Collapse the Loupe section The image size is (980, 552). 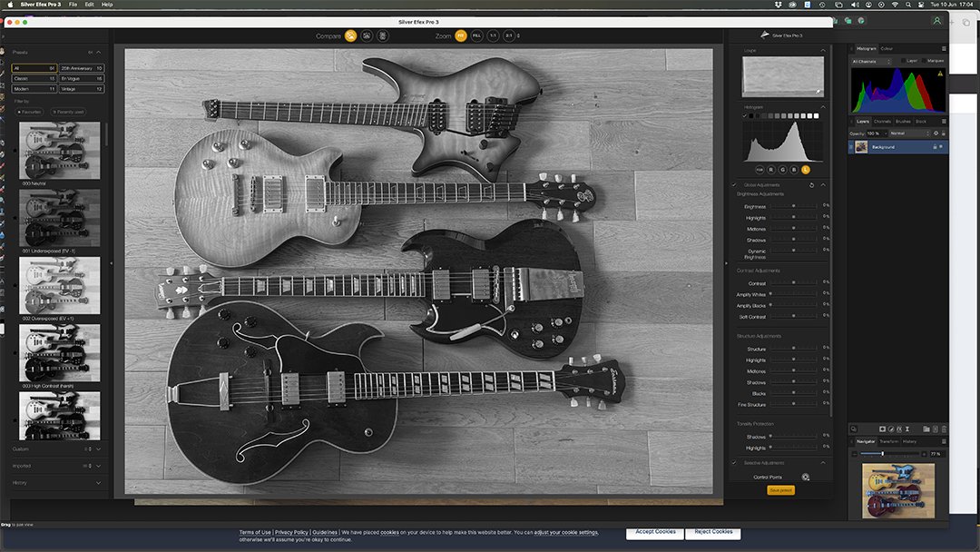[822, 51]
